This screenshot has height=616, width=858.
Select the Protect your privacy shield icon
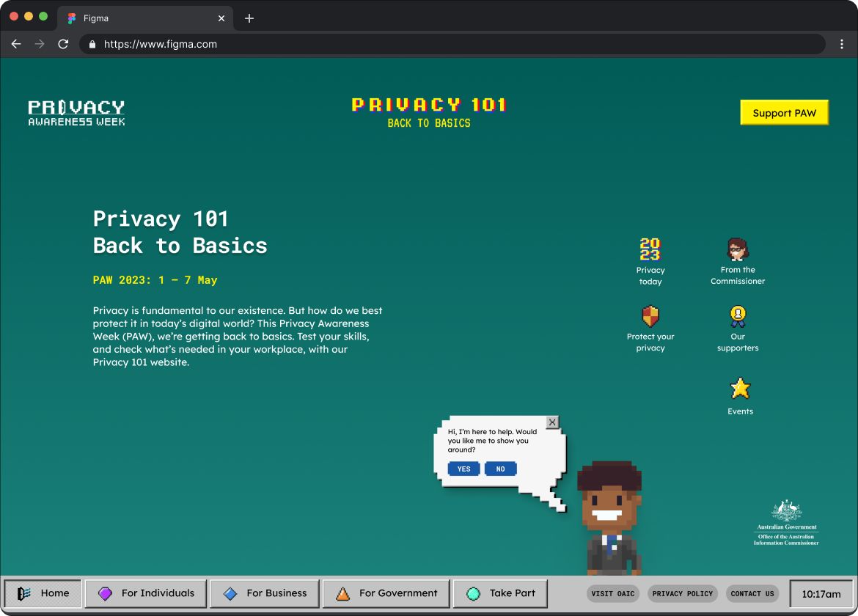(650, 317)
